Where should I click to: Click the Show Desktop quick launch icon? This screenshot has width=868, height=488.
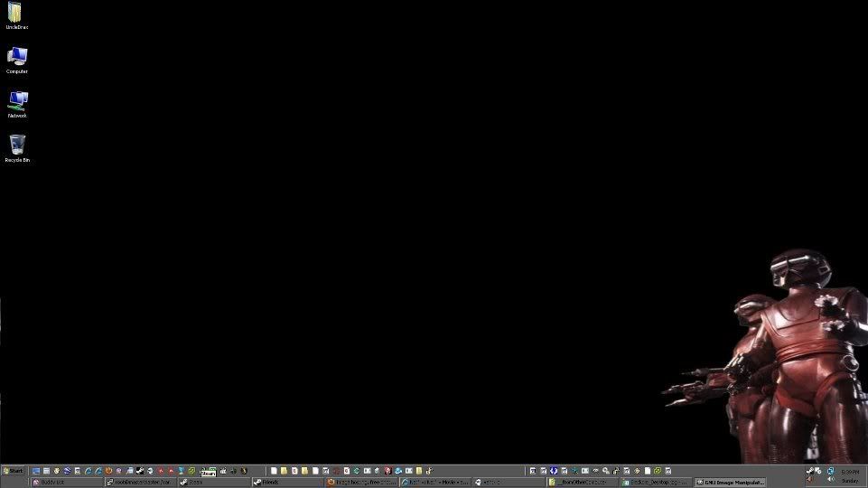click(x=36, y=471)
